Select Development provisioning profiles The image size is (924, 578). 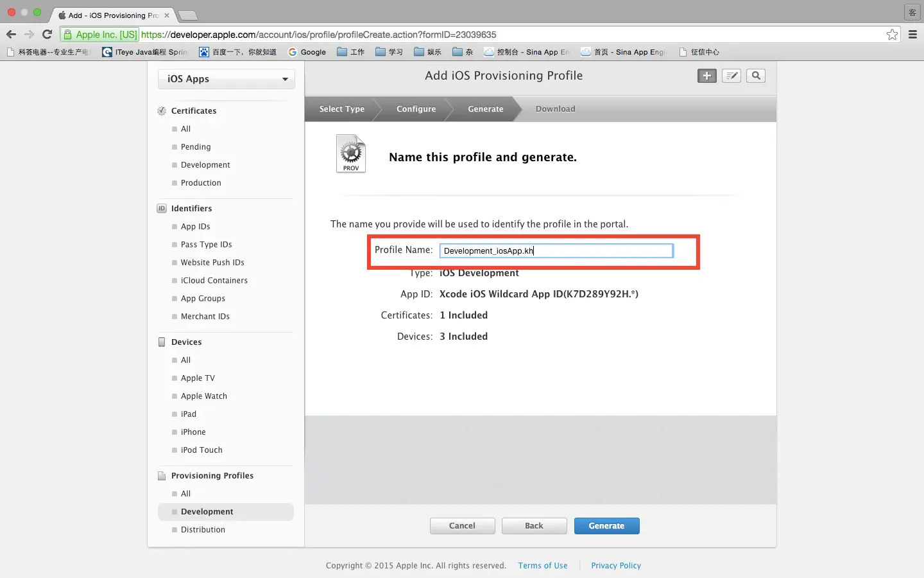tap(226, 512)
